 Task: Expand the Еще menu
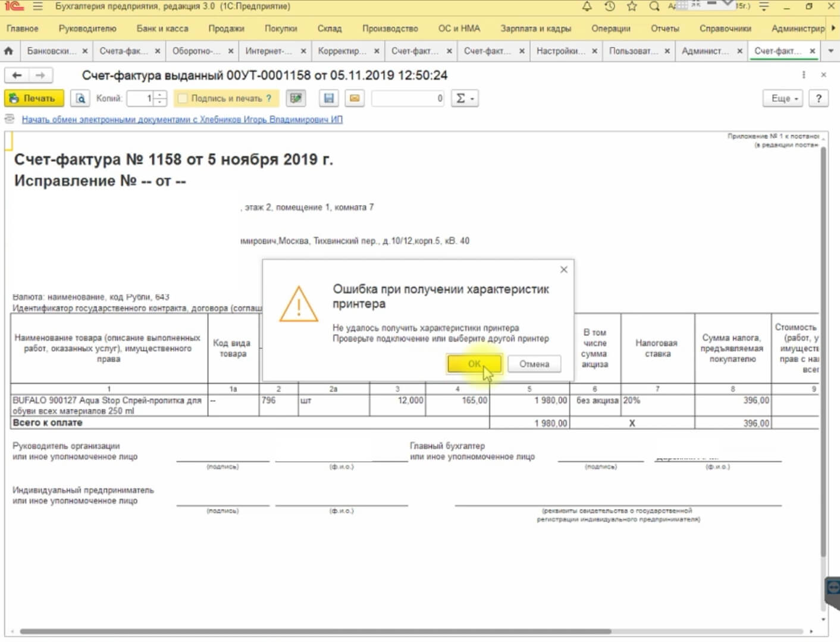783,98
